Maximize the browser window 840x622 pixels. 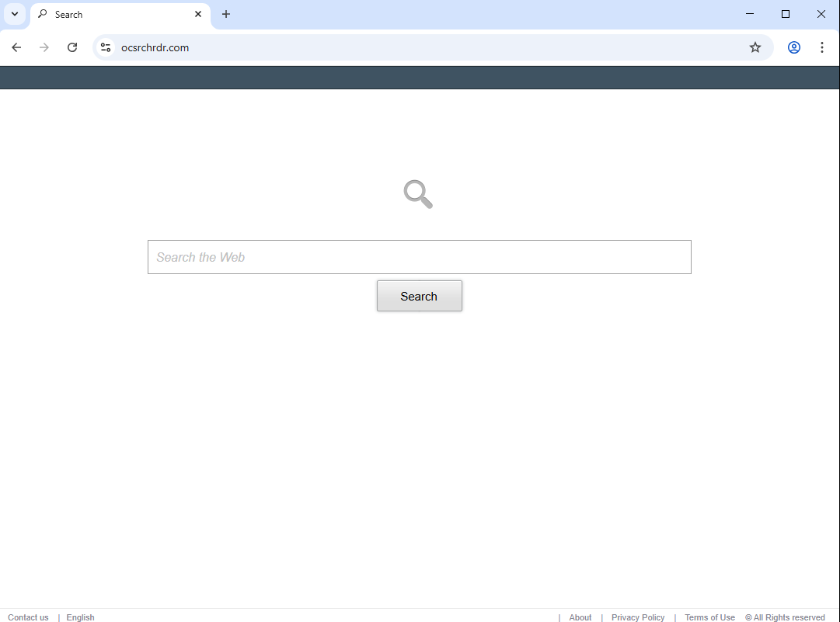pyautogui.click(x=786, y=15)
